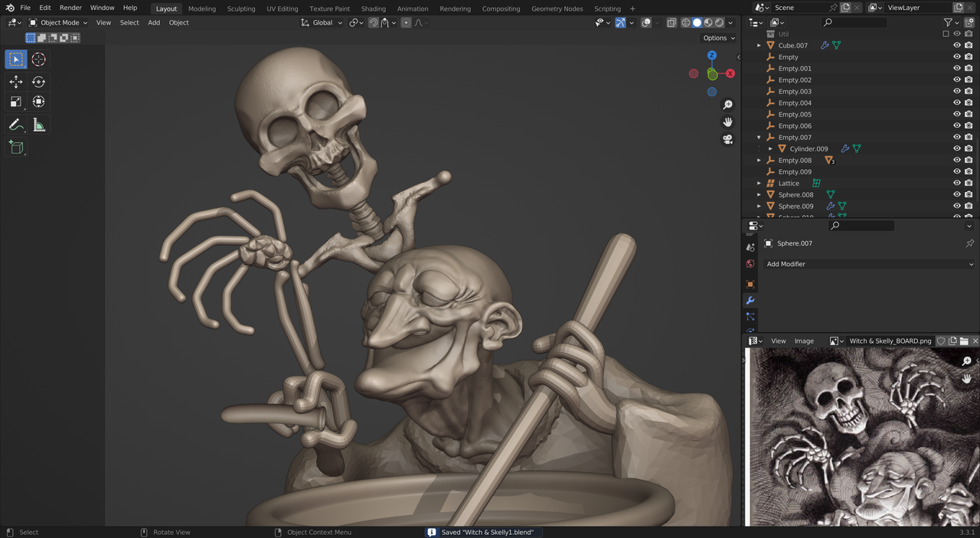
Task: Activate the Scale tool
Action: point(16,101)
